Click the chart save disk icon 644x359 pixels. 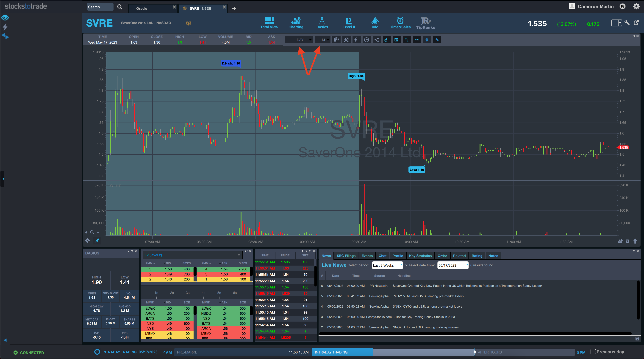627,241
